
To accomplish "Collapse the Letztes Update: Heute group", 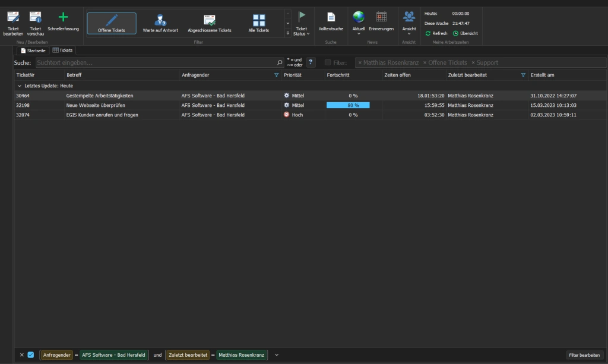I will 20,86.
